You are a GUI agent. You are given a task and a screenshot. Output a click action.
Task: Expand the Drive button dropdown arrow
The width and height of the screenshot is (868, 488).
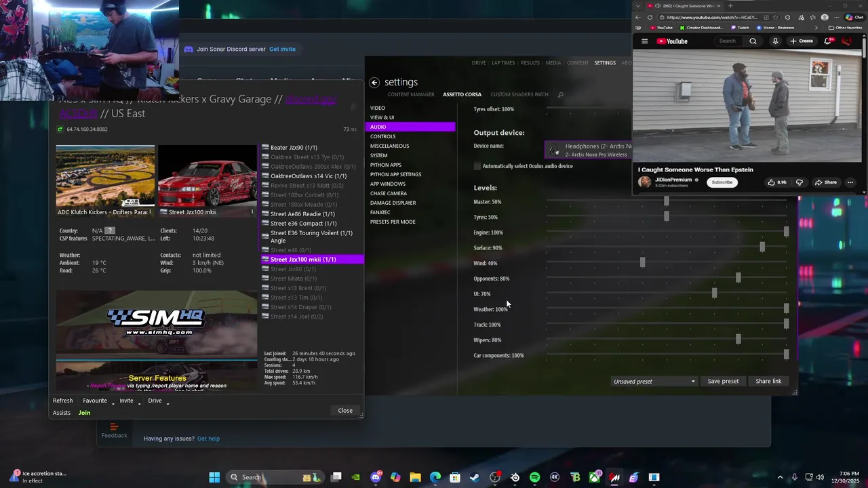167,403
